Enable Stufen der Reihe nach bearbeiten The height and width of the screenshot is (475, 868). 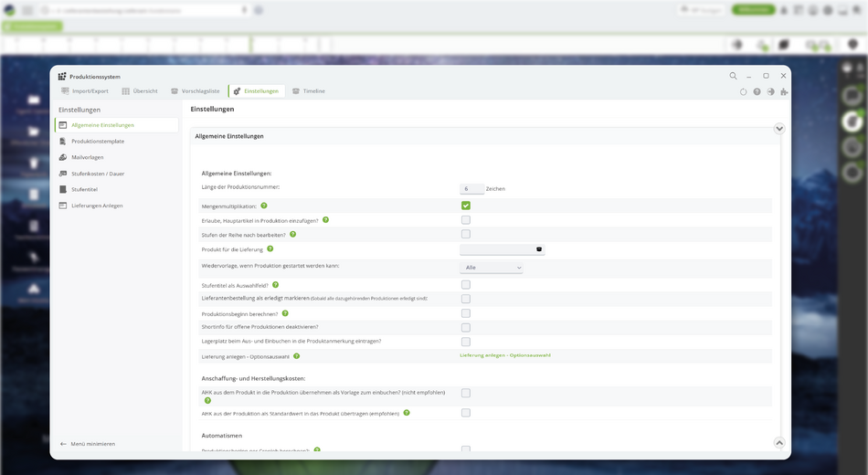[x=466, y=234]
